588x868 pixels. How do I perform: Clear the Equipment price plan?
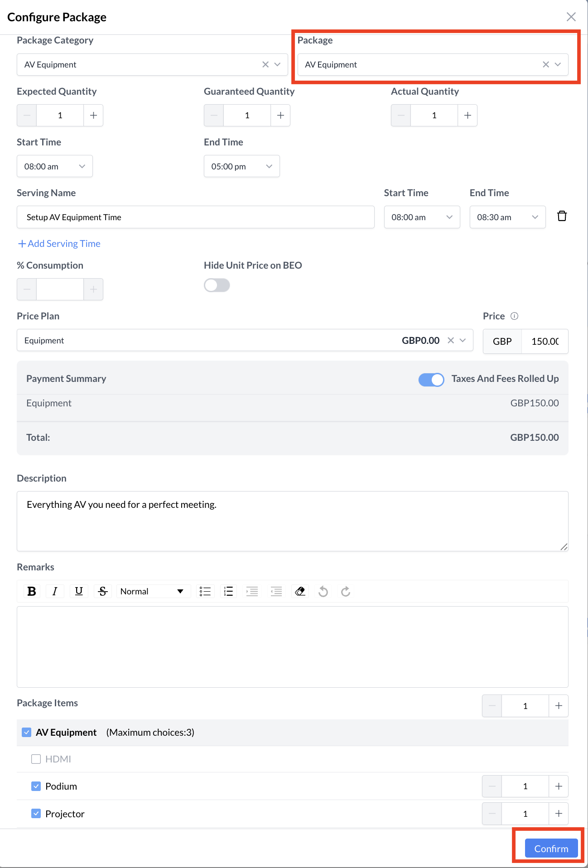(451, 340)
